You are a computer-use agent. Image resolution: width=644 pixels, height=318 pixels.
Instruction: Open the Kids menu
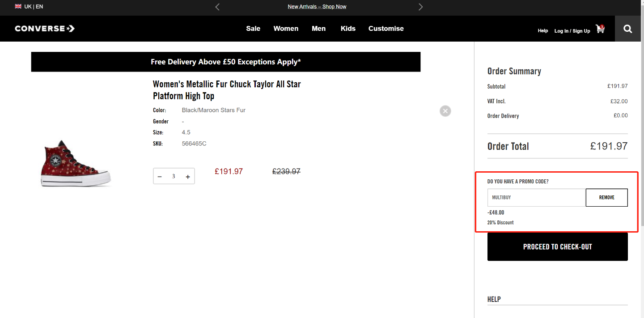point(348,29)
